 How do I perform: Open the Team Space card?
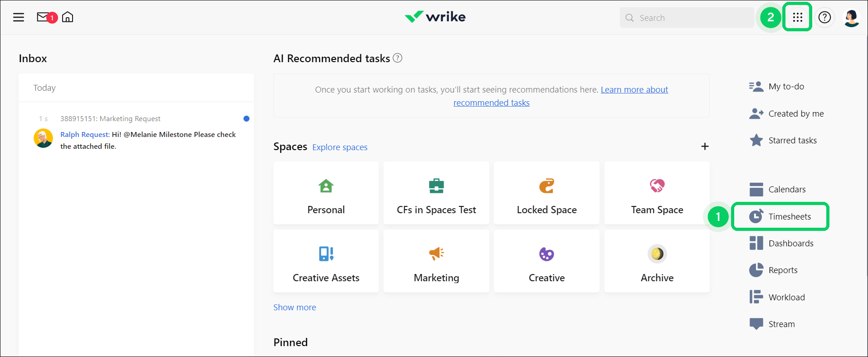pyautogui.click(x=657, y=193)
